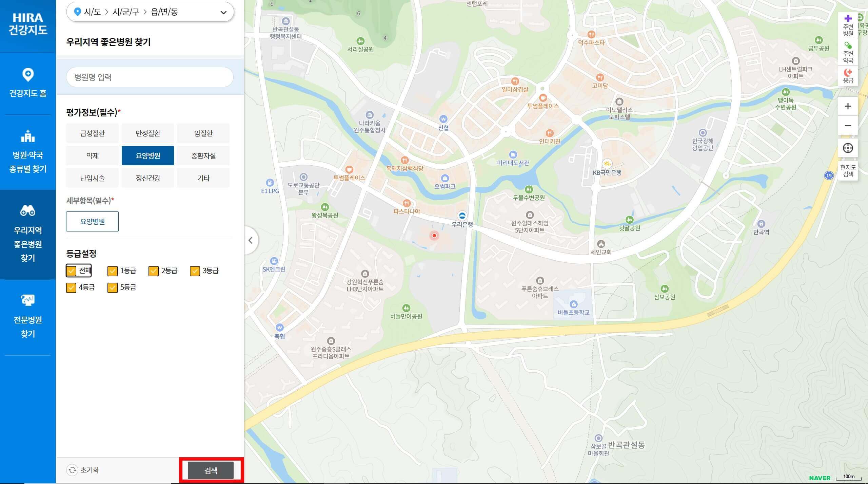
Task: Zoom in the map with plus button
Action: (x=848, y=106)
